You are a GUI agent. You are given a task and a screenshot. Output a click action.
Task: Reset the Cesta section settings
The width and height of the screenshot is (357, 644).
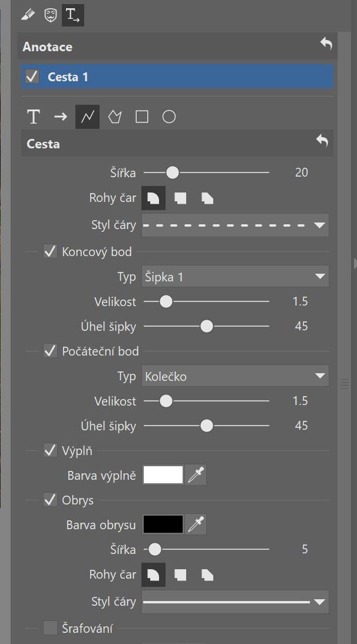pos(322,142)
